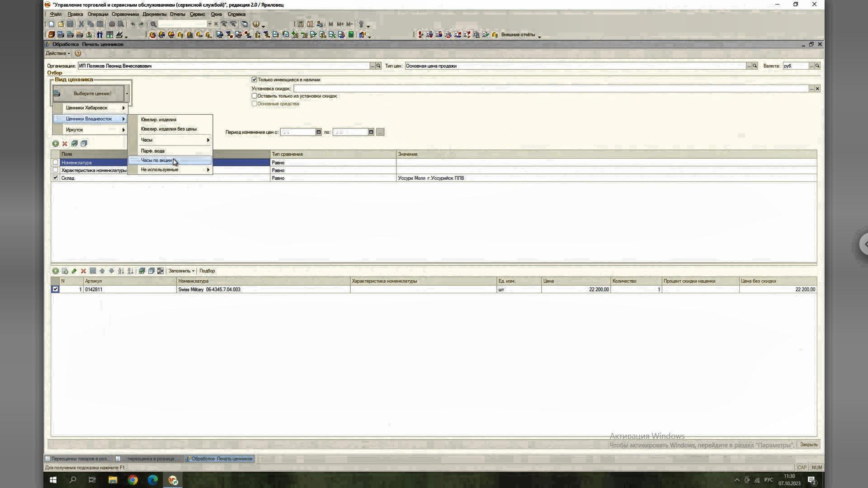Select 'Ювелир. изделия без цены' menu item
Image resolution: width=868 pixels, height=488 pixels.
pyautogui.click(x=170, y=129)
